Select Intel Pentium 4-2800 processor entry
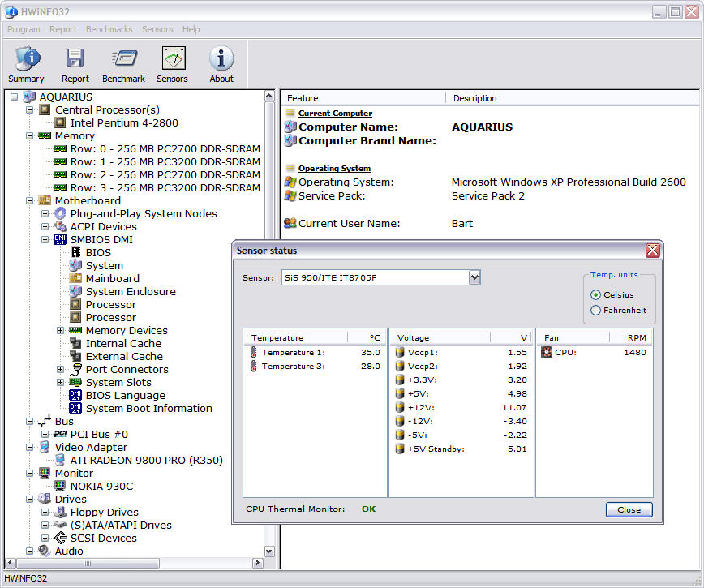 (124, 122)
